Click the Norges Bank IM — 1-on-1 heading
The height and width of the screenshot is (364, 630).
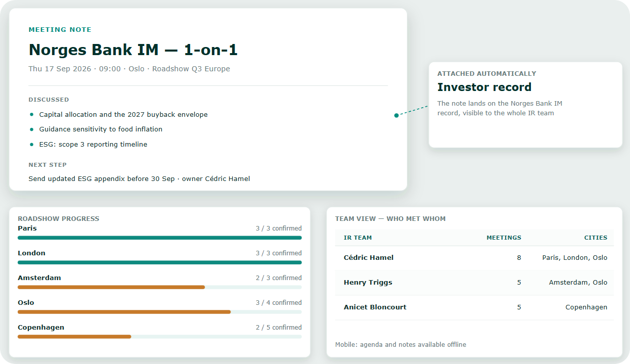coord(133,50)
